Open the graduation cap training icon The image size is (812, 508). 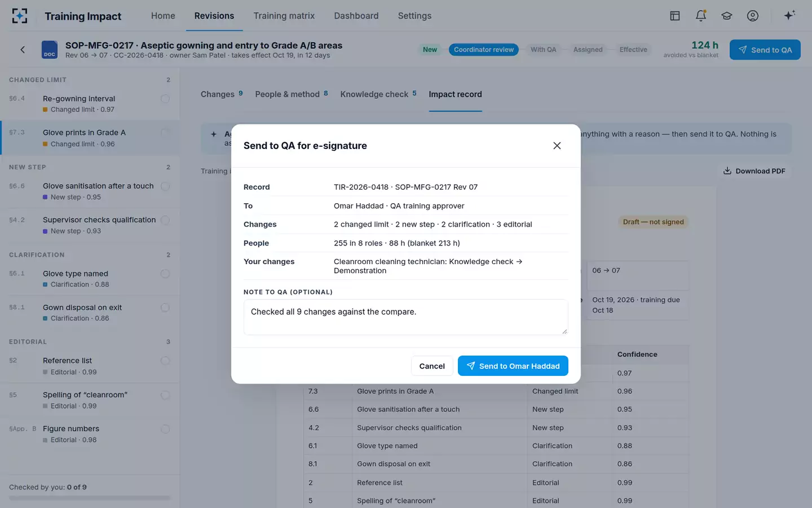727,16
